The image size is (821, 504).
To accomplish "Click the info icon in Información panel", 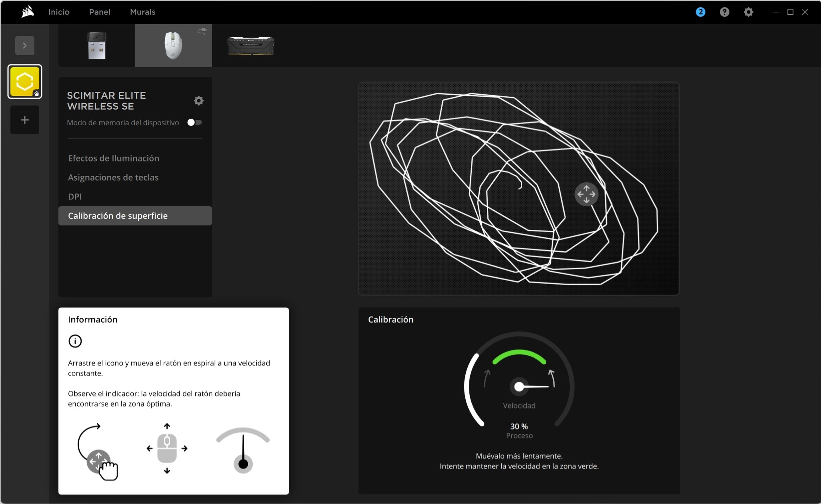I will coord(75,341).
